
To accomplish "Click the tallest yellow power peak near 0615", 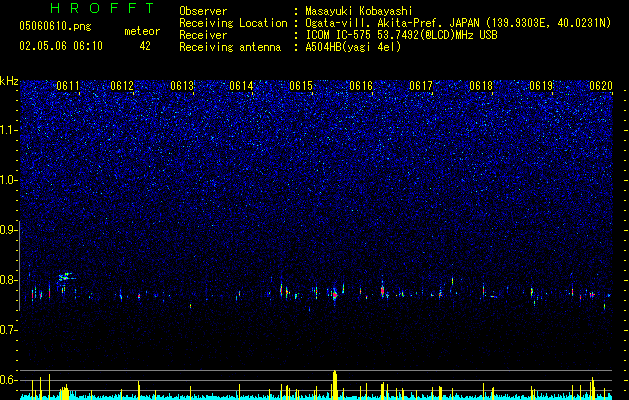I will point(335,384).
